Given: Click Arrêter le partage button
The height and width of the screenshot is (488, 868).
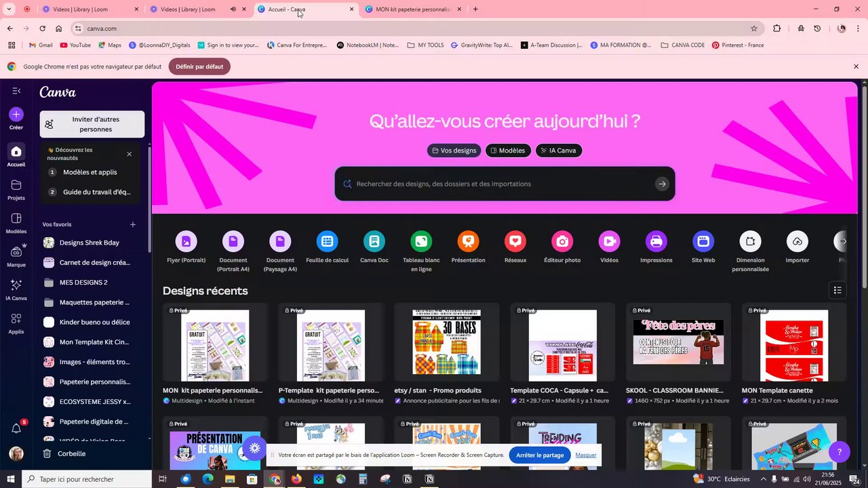Looking at the screenshot, I should pos(540,455).
